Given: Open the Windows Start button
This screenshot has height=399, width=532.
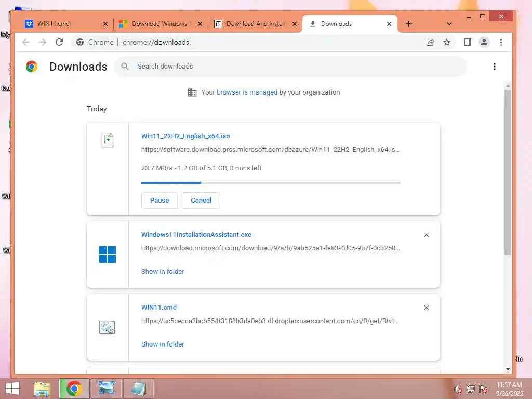Looking at the screenshot, I should pyautogui.click(x=12, y=389).
